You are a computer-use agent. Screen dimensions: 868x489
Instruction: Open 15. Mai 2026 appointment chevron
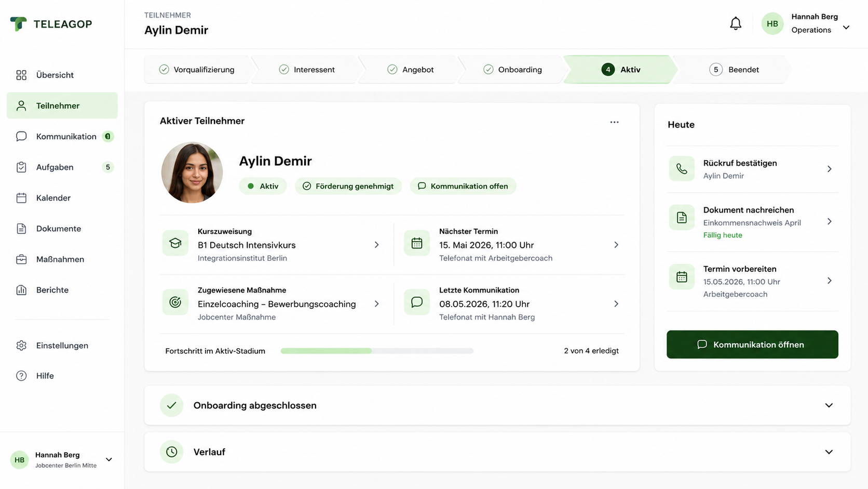(616, 245)
